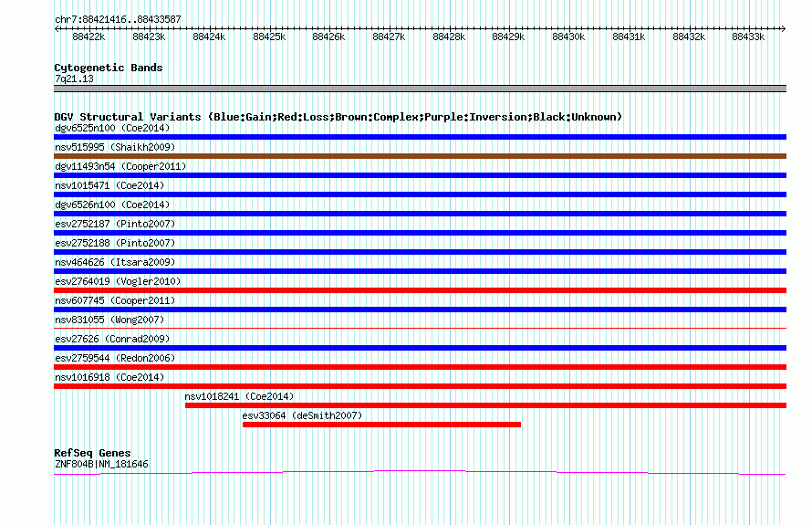
Task: Click the esv2764019 (Vogler2010) label
Action: click(x=118, y=281)
